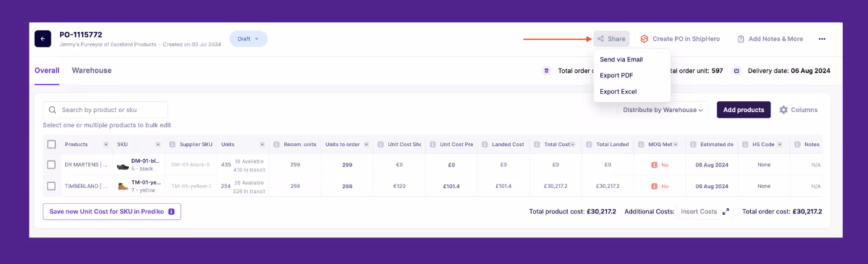Click the TIMBERLAND product name
The width and height of the screenshot is (868, 264).
tap(85, 186)
